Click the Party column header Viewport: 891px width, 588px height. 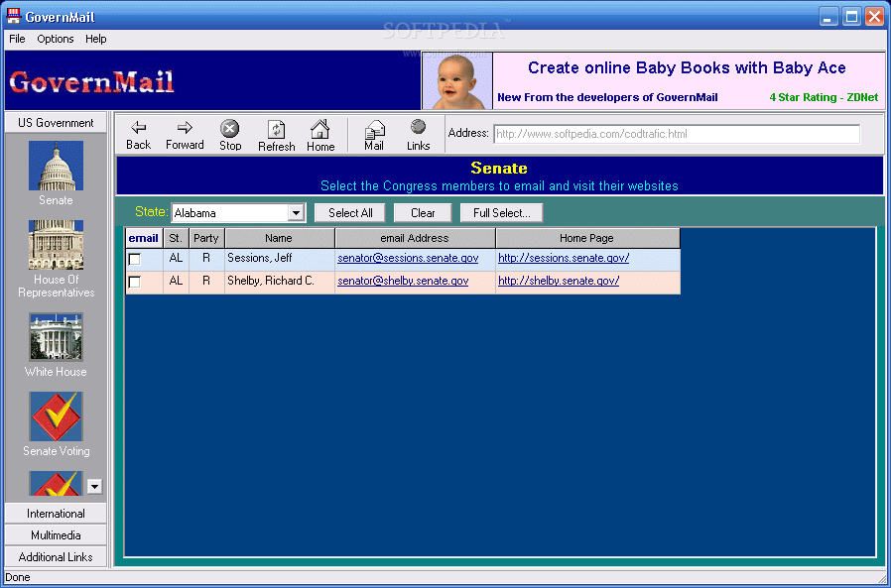click(206, 238)
